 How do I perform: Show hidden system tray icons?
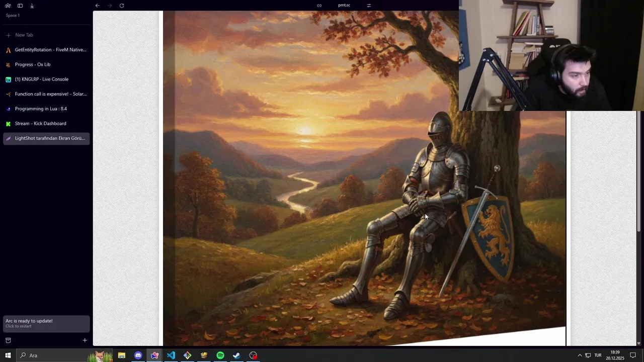click(580, 355)
